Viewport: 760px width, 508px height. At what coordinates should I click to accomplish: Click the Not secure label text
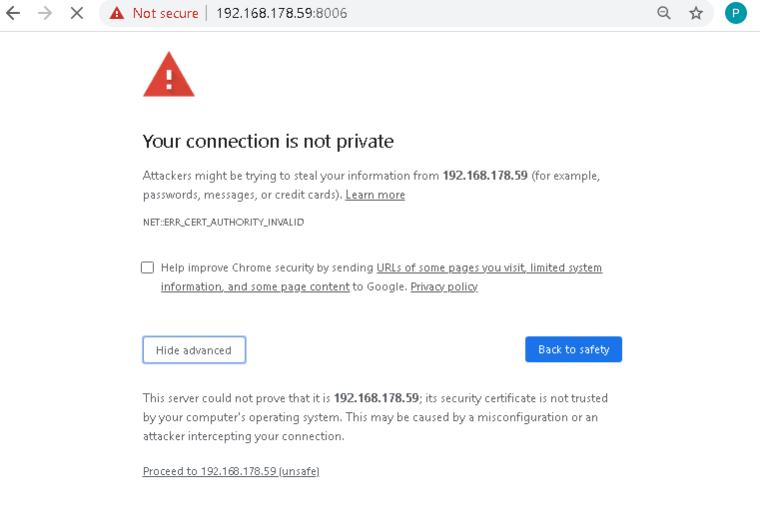[x=165, y=13]
